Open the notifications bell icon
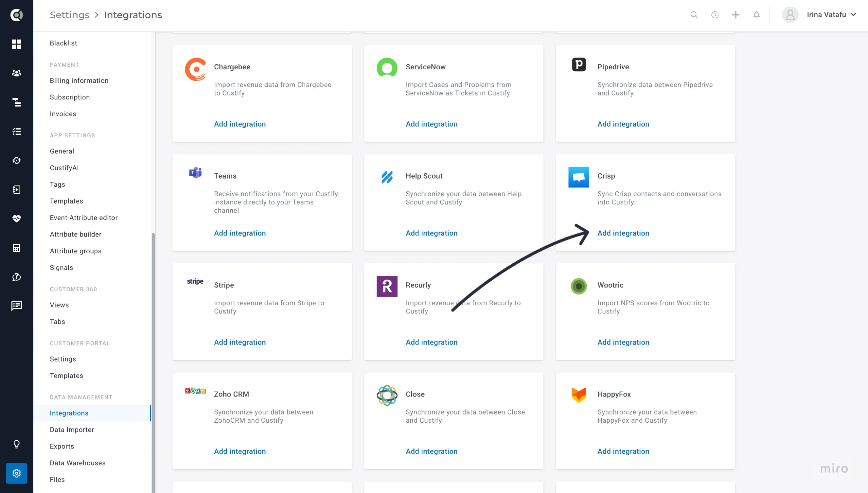The image size is (868, 493). 756,15
